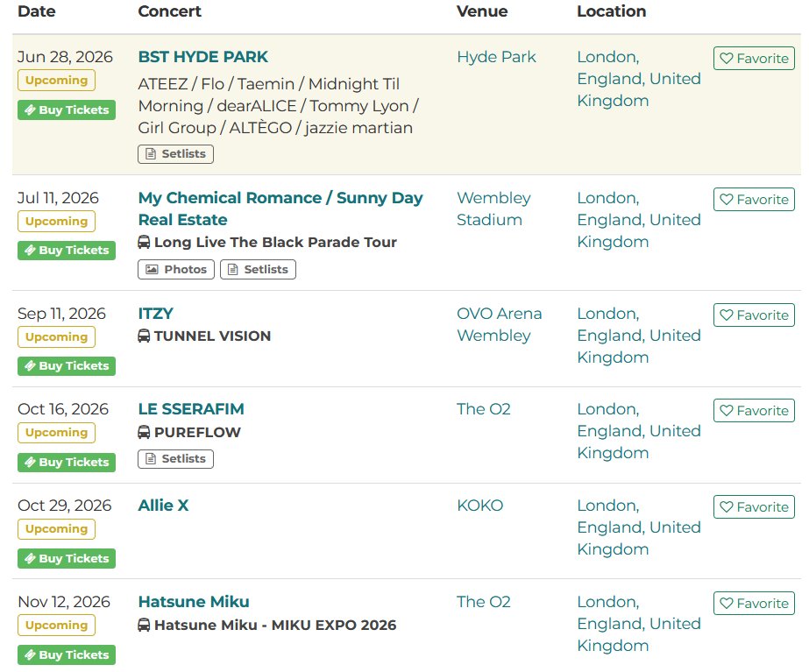The height and width of the screenshot is (672, 809).
Task: Buy tickets for Sep 11, 2026 show
Action: tap(67, 365)
